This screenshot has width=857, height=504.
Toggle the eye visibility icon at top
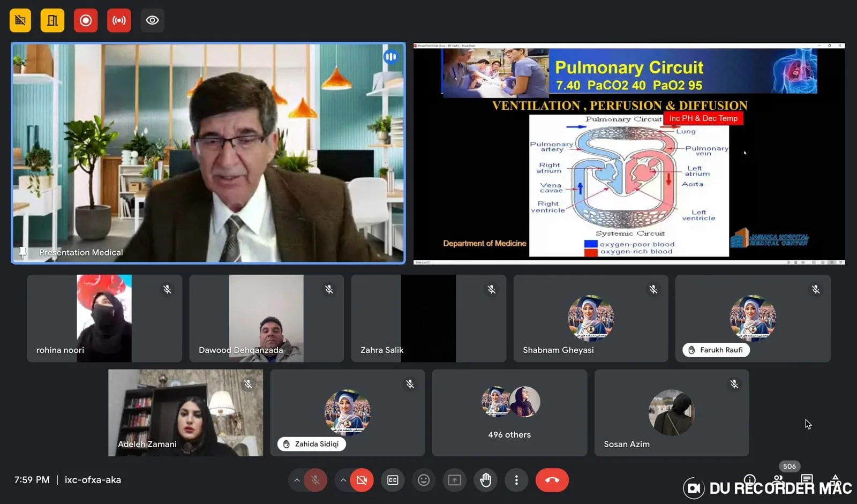pyautogui.click(x=152, y=20)
